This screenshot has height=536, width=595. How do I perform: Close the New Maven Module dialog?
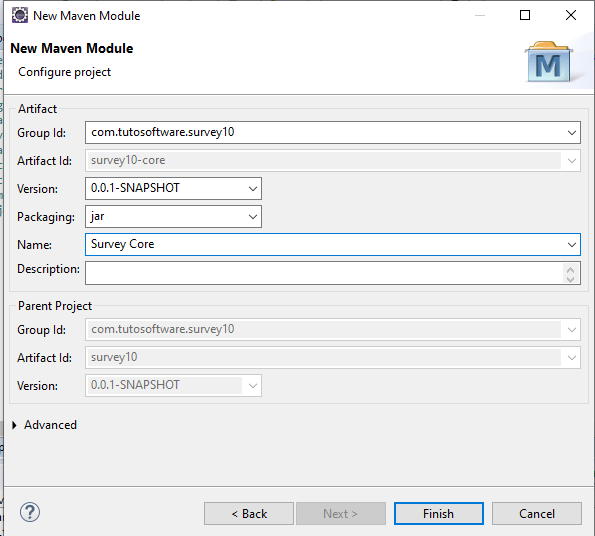coord(571,15)
